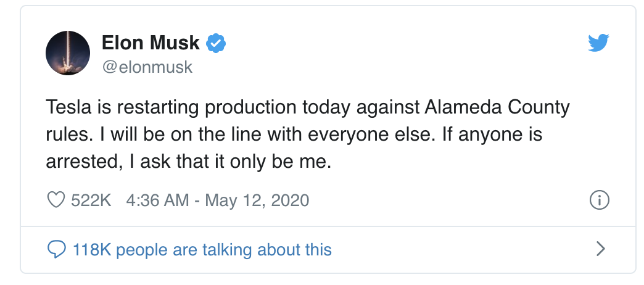Click the Twitter bird logo
The height and width of the screenshot is (285, 644).
598,43
